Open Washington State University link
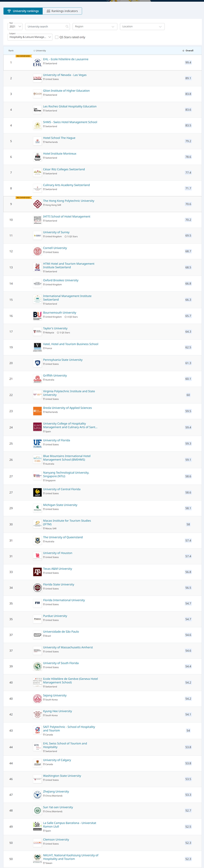Screen dimensions: 204x868 62,776
